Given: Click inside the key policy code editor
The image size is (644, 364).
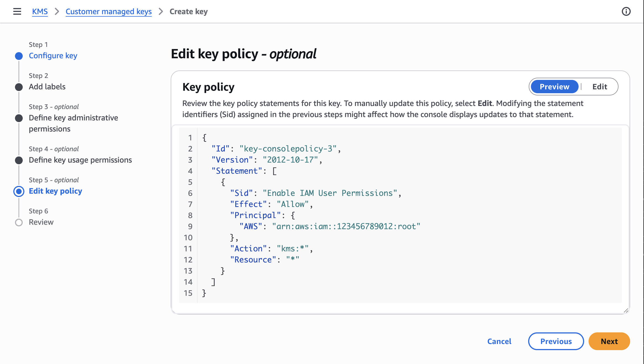Looking at the screenshot, I should point(400,215).
